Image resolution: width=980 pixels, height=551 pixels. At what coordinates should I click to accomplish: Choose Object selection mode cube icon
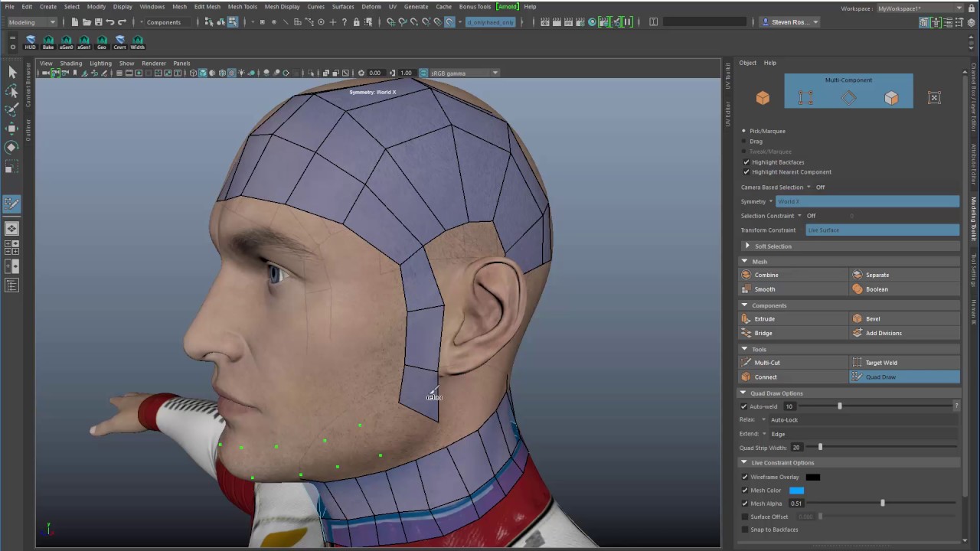(x=763, y=98)
